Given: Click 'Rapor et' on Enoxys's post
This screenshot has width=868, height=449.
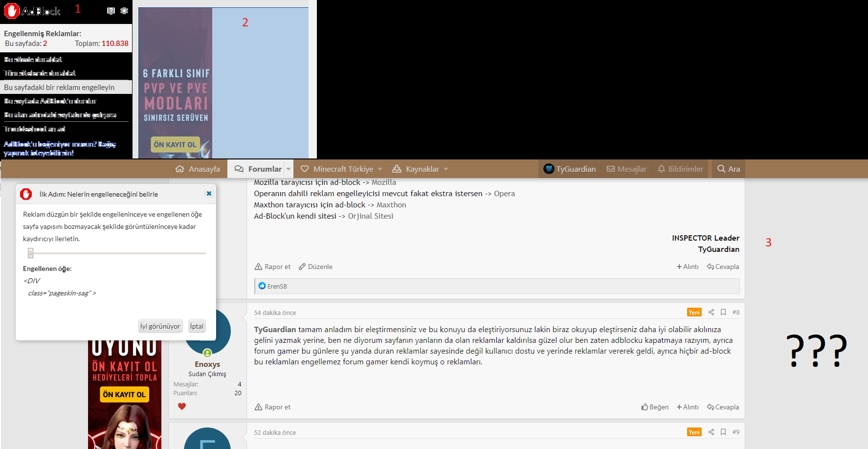Looking at the screenshot, I should [272, 407].
